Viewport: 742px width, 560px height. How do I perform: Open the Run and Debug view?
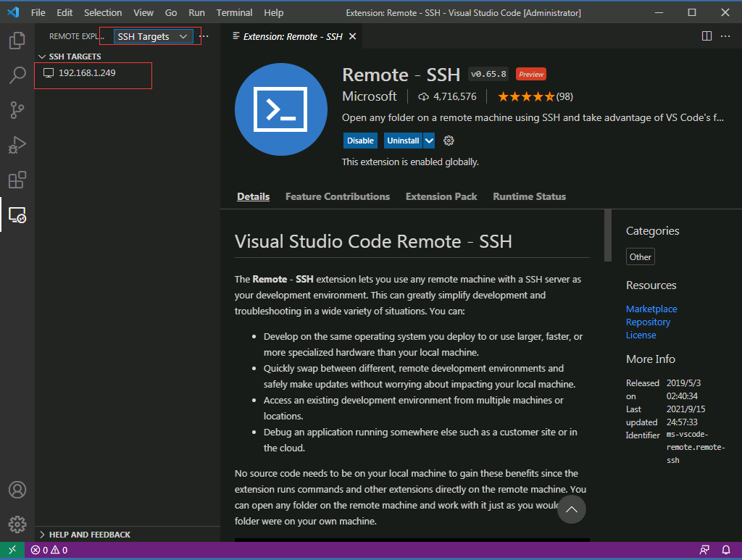pos(17,145)
